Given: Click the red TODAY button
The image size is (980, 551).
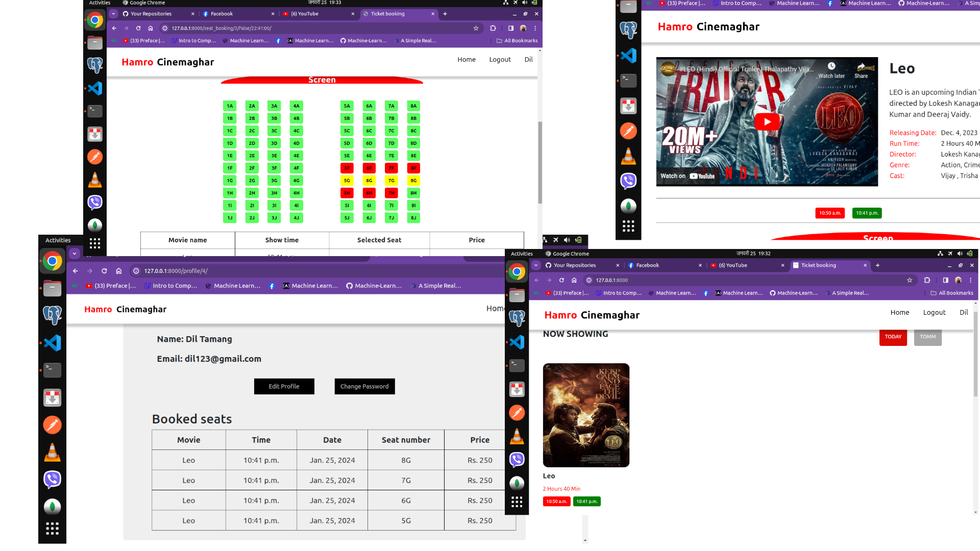Looking at the screenshot, I should pos(893,337).
